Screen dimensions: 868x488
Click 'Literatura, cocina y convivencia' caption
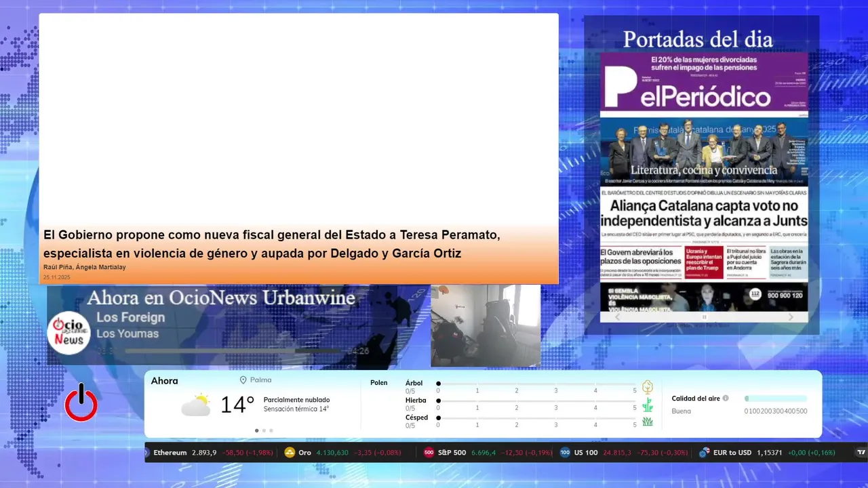704,170
